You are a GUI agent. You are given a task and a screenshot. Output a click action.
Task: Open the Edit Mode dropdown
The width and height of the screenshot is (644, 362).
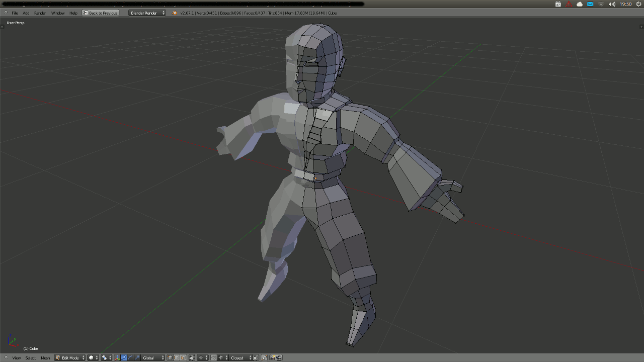coord(70,358)
